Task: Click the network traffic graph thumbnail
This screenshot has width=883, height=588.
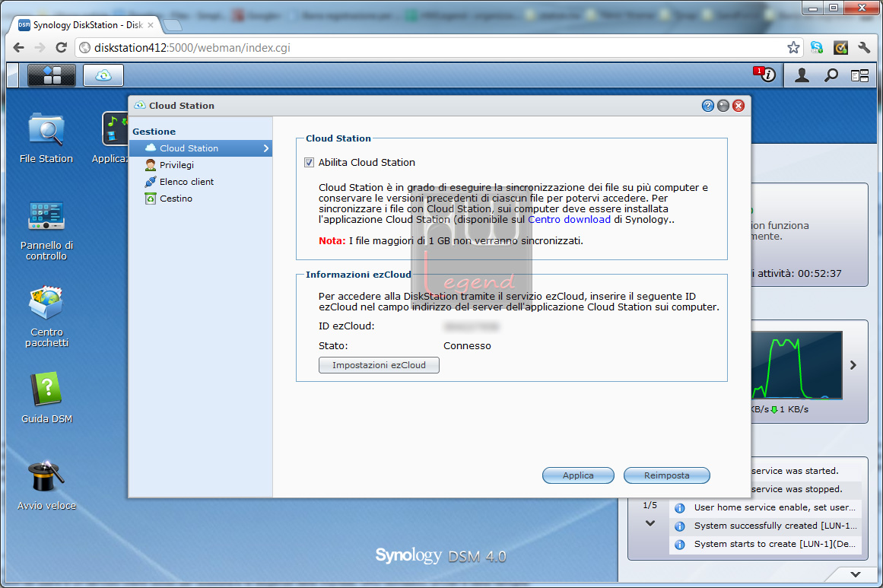Action: pos(797,365)
